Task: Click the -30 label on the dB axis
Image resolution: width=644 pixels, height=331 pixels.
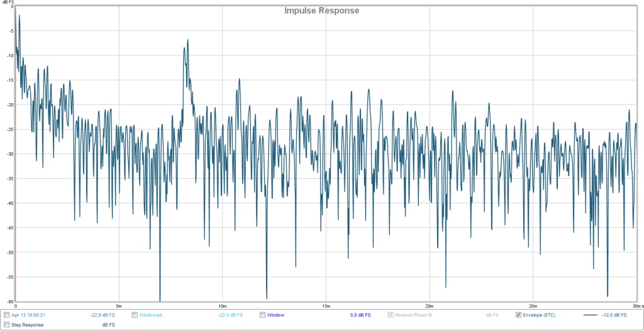Action: click(x=9, y=154)
